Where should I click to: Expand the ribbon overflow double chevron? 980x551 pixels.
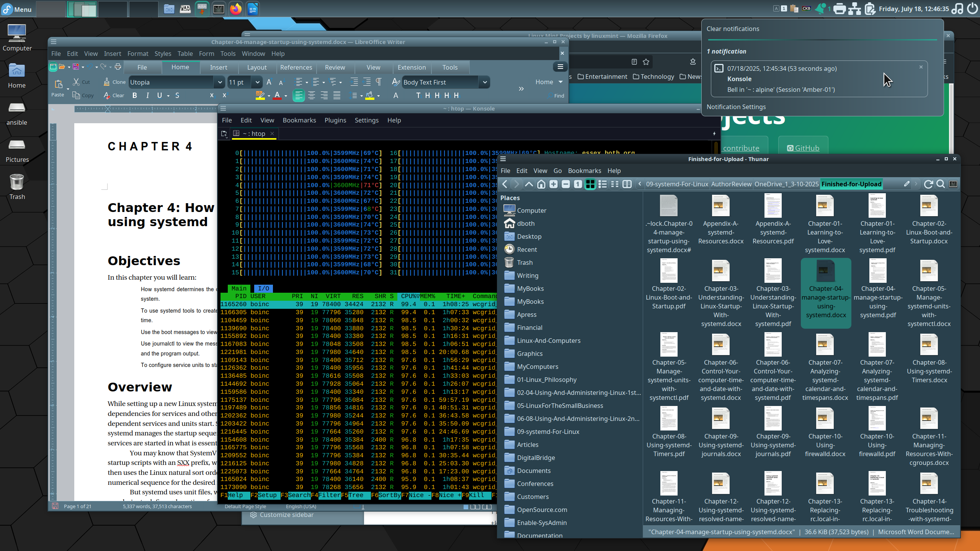click(521, 89)
